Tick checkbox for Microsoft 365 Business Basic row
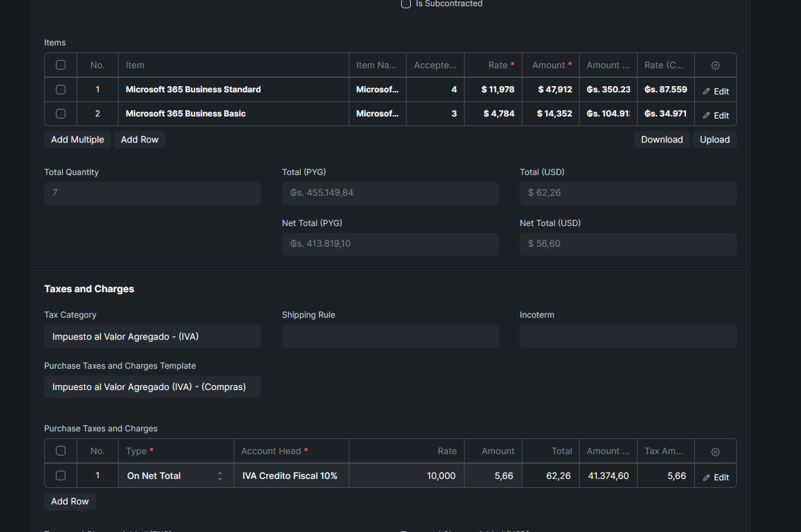801x532 pixels. [x=61, y=113]
